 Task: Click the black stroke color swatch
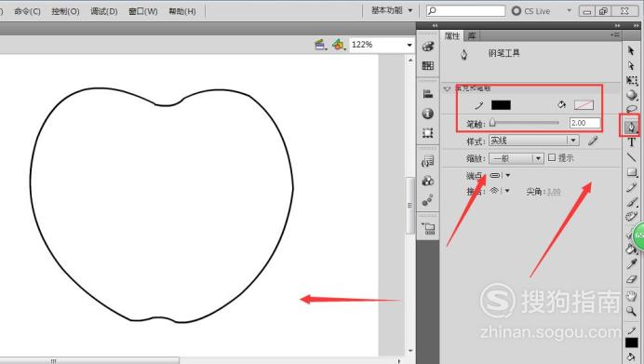[x=501, y=105]
